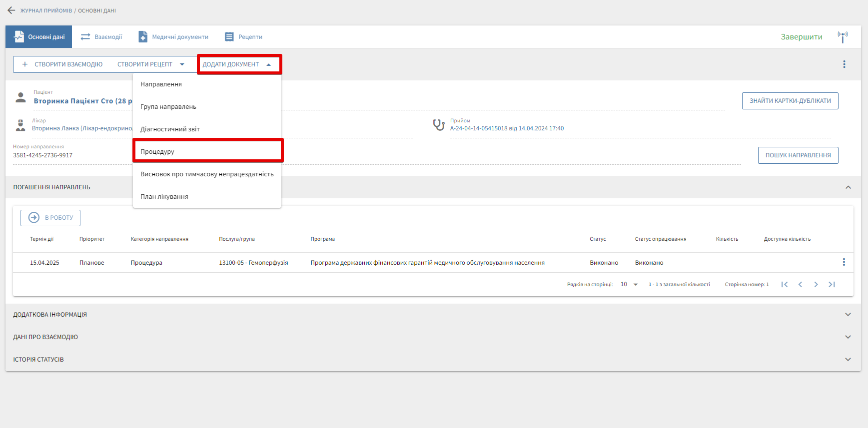The image size is (868, 428).
Task: Change the rows per page value
Action: point(629,285)
